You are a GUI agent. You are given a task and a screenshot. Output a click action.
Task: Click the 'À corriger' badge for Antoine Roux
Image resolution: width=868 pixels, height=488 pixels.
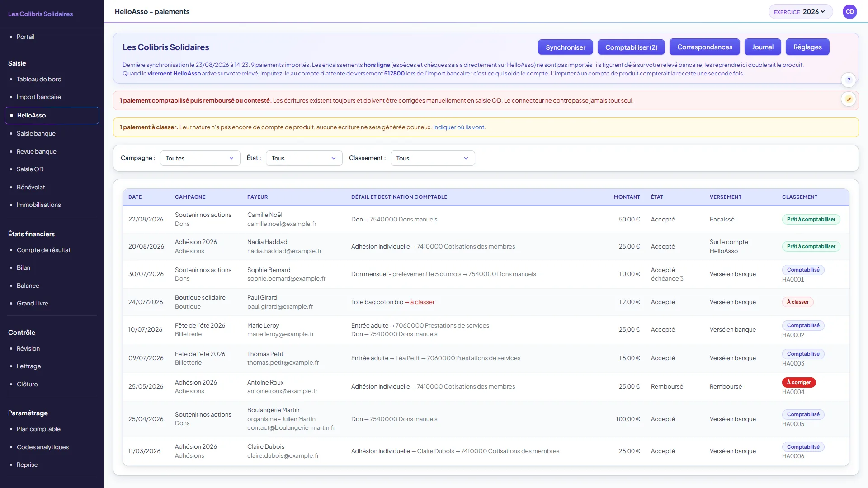coord(799,382)
